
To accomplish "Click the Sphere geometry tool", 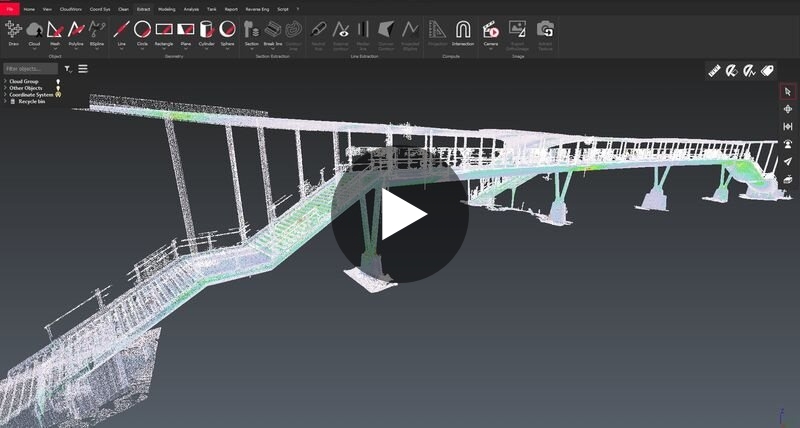I will [x=227, y=32].
